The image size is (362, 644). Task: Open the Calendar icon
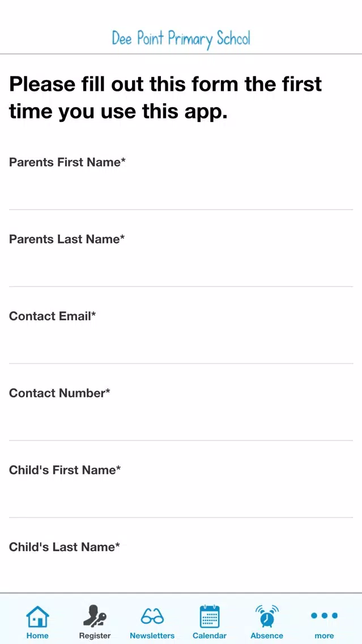[210, 616]
